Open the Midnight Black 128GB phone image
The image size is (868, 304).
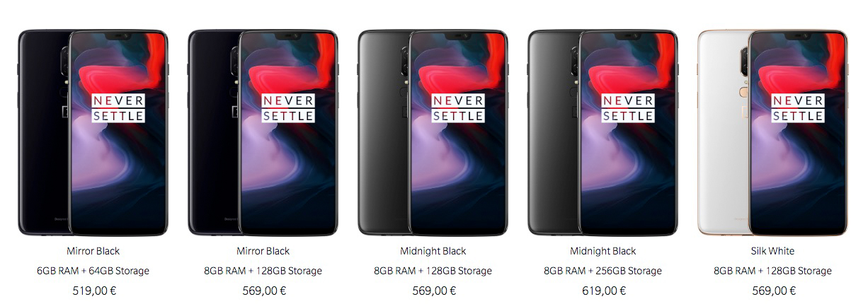point(433,133)
